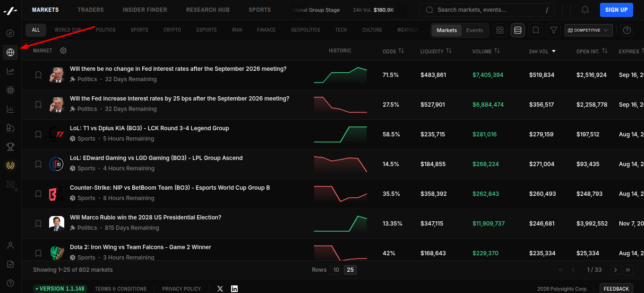Open the compass explore icon in sidebar

10,33
